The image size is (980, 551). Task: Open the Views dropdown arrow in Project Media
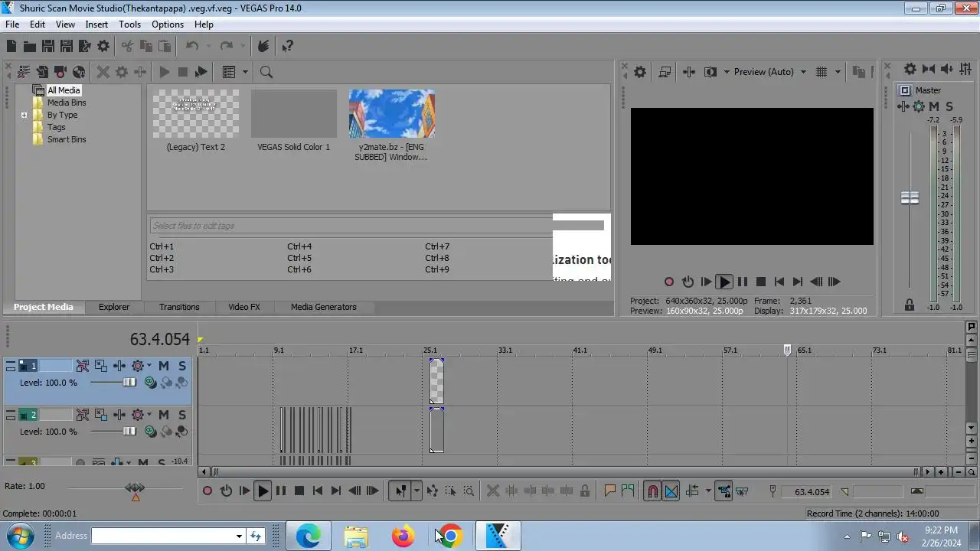point(245,72)
